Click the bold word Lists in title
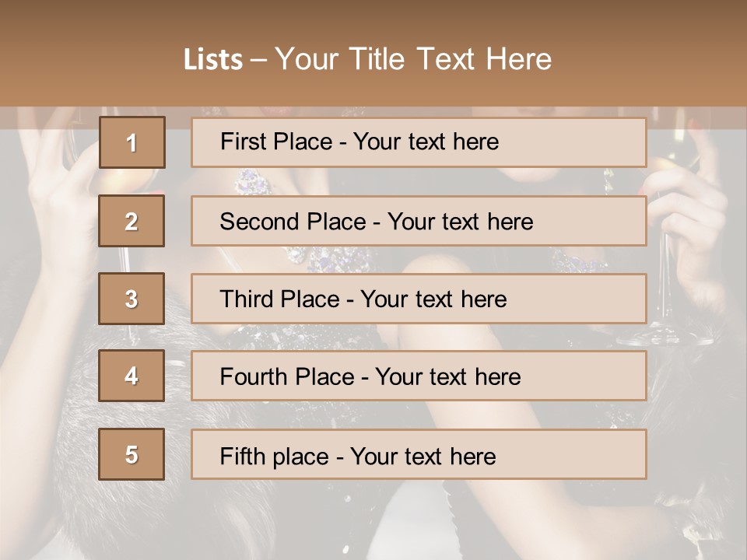 click(213, 60)
